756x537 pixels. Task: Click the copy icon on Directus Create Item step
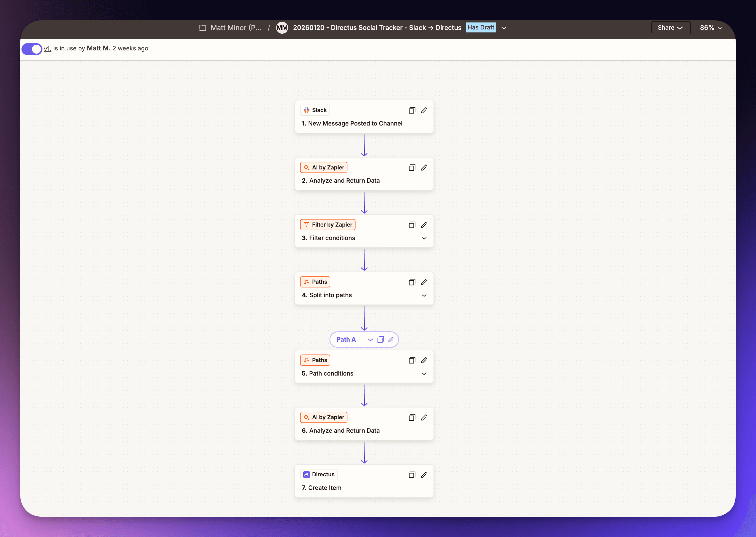coord(412,475)
